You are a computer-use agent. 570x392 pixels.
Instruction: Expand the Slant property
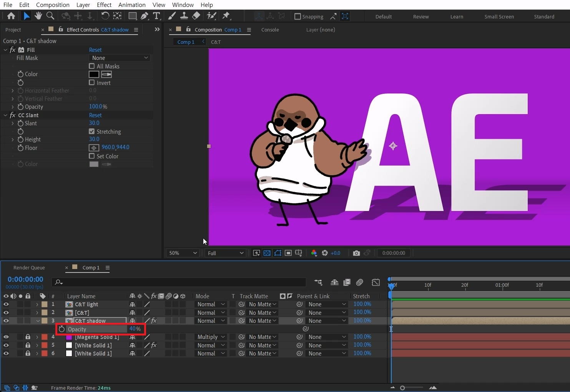12,123
